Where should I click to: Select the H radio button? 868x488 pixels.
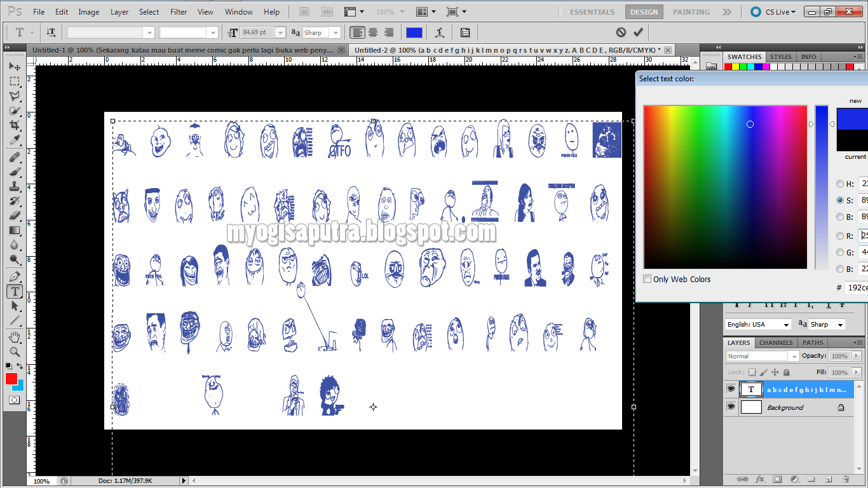pyautogui.click(x=840, y=184)
